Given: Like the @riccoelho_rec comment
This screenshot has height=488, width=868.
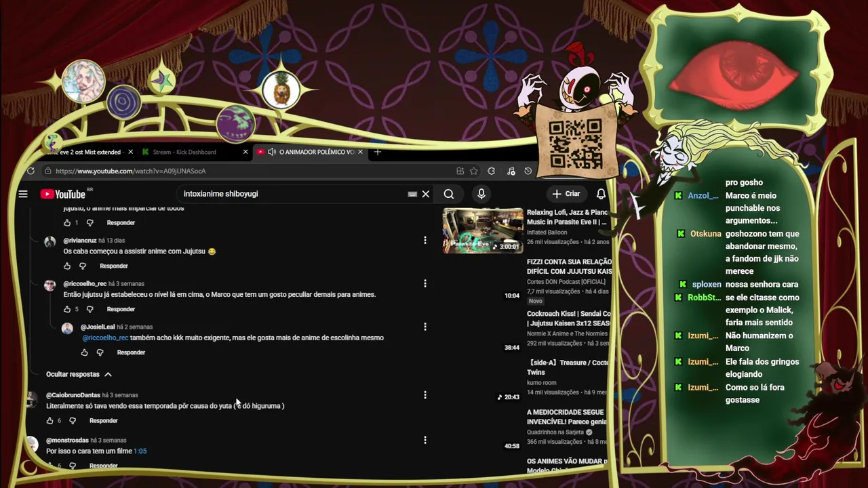Looking at the screenshot, I should point(67,309).
